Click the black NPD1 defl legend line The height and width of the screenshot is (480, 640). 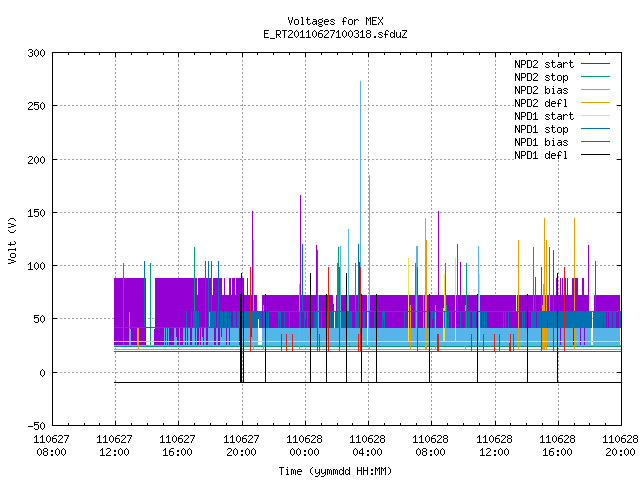click(x=596, y=155)
